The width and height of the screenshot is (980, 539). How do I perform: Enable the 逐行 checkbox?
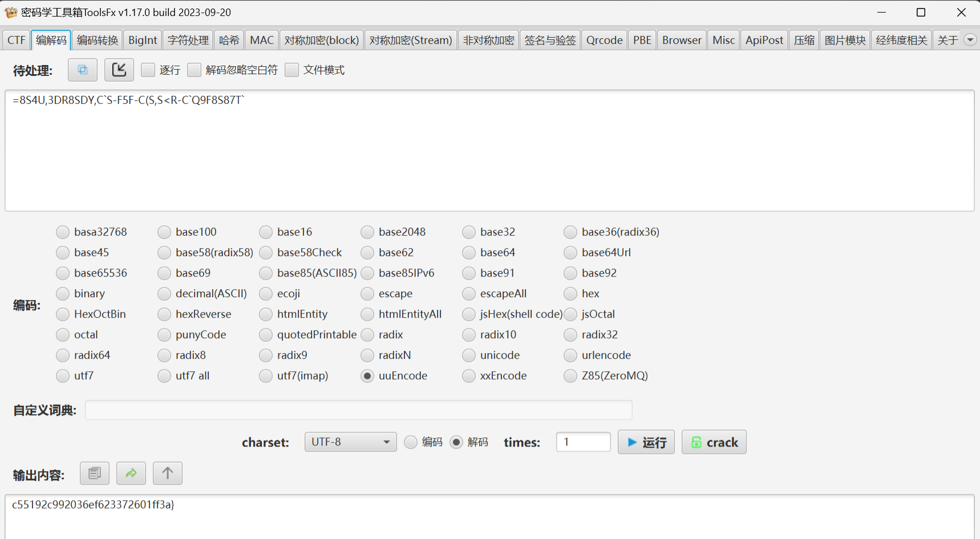tap(148, 70)
